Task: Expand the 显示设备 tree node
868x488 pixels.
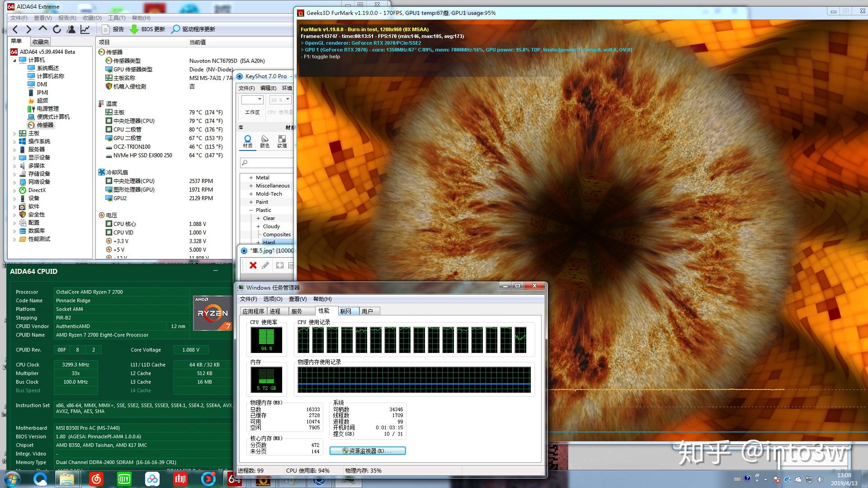Action: pos(14,158)
